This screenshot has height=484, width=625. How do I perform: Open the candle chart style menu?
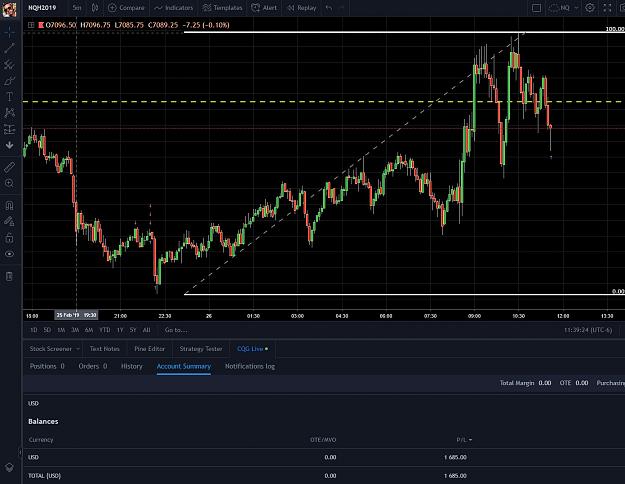coord(95,8)
